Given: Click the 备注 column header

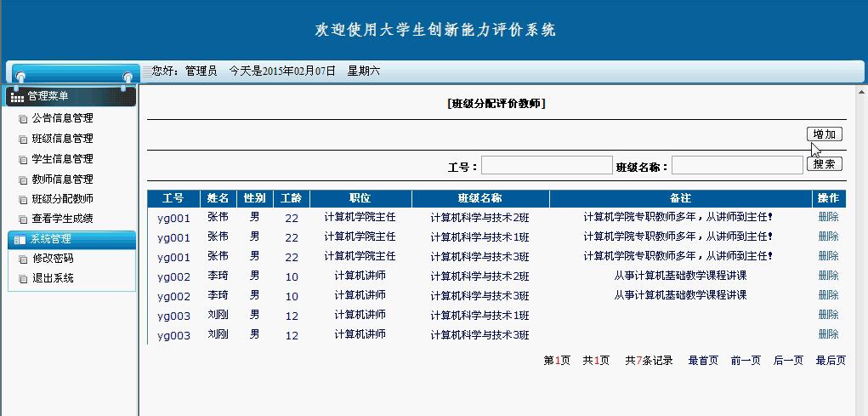Looking at the screenshot, I should pos(680,198).
